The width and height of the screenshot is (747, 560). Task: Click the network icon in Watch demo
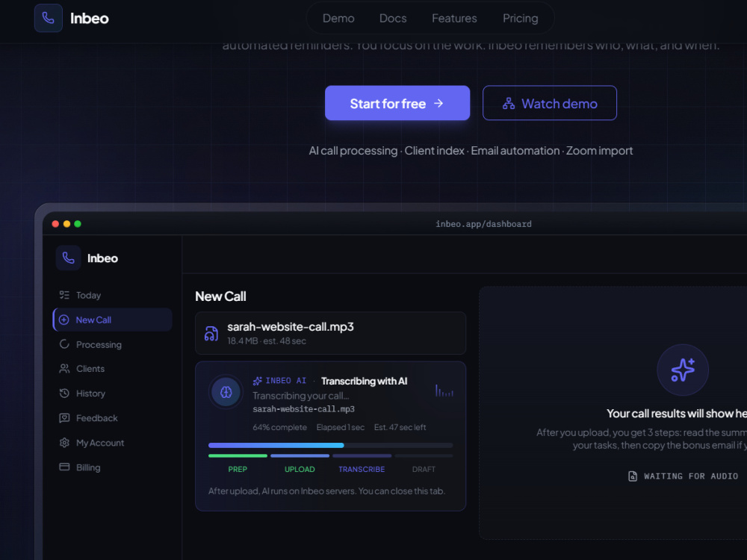(x=508, y=103)
